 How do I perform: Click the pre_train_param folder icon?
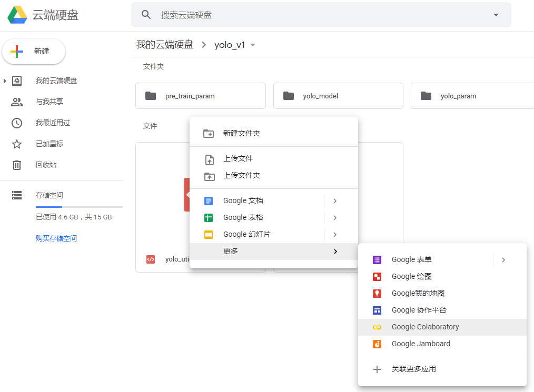(x=151, y=96)
